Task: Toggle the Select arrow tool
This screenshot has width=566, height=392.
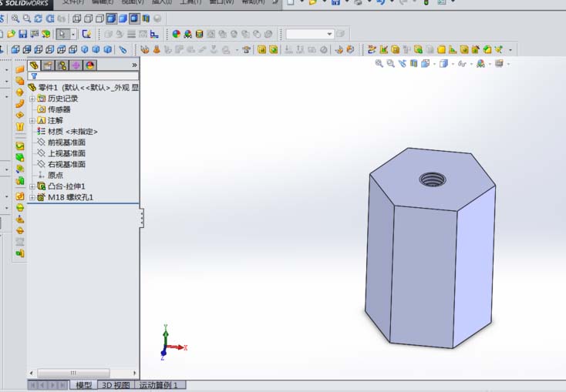Action: click(62, 34)
